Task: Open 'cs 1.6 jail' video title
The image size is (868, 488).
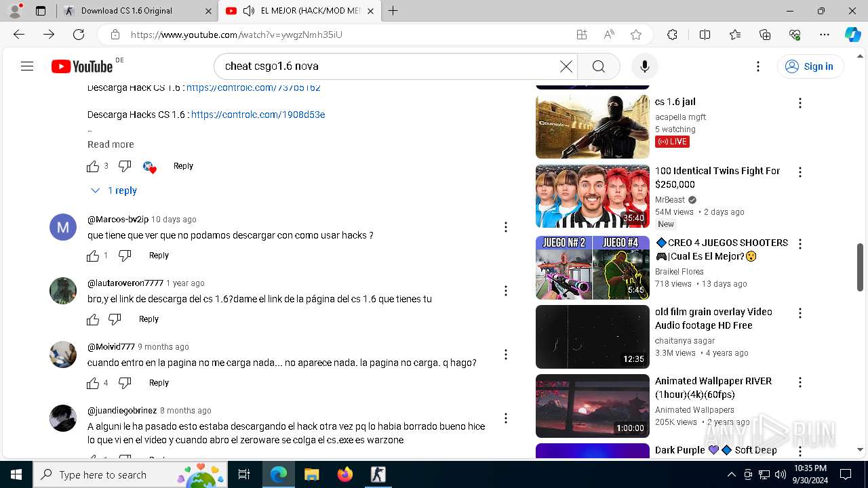Action: click(675, 102)
